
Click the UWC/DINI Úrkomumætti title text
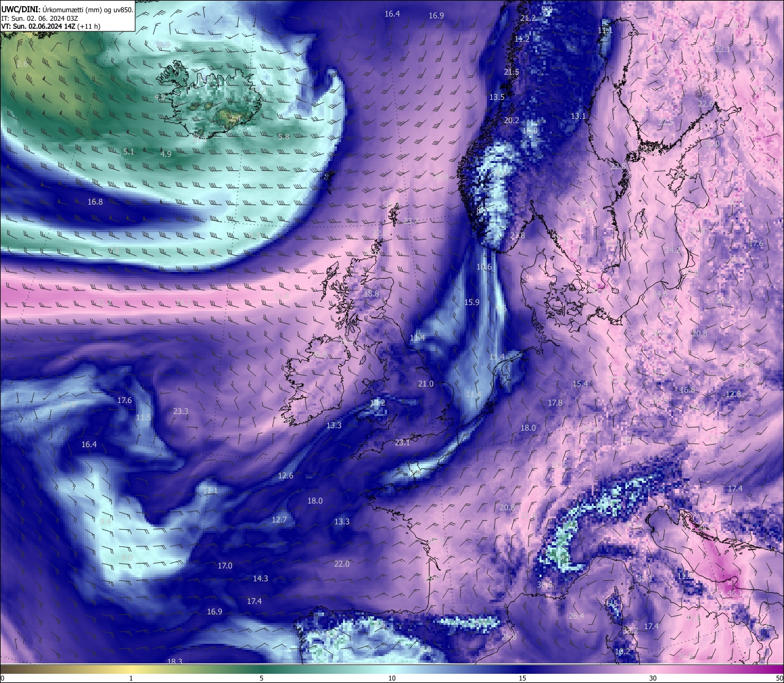tap(67, 9)
